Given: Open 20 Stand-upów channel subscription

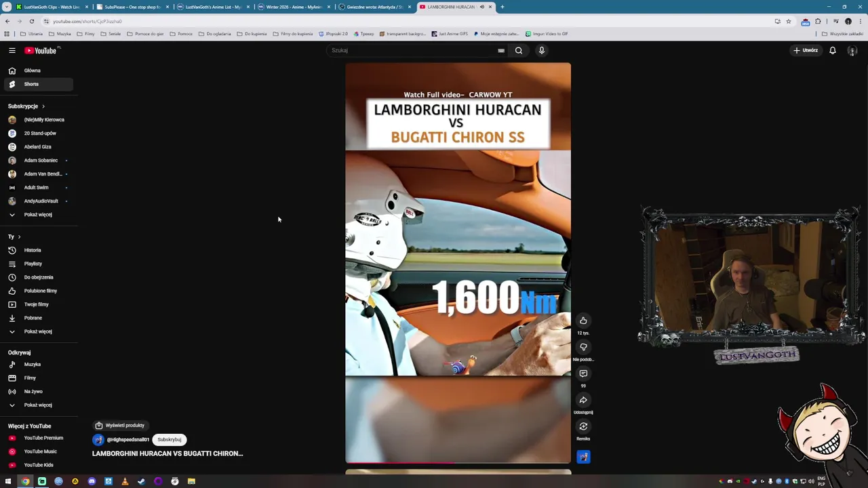Looking at the screenshot, I should [37, 133].
